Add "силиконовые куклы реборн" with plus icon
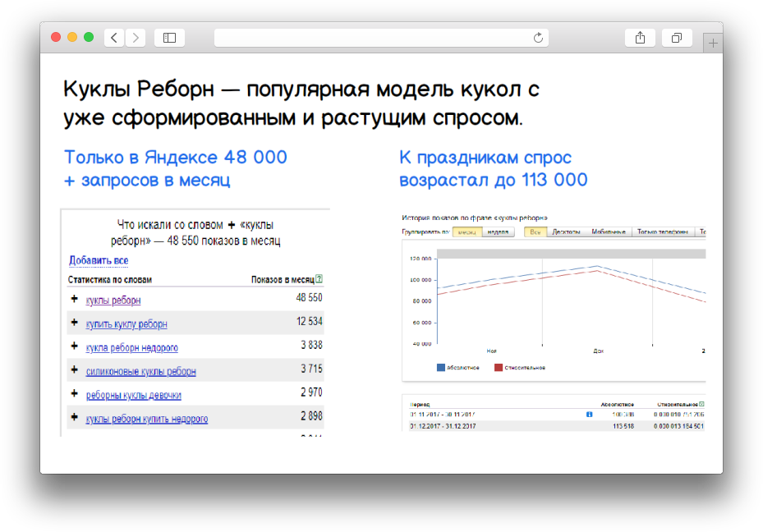Screen dimensions: 763x532 (75, 369)
